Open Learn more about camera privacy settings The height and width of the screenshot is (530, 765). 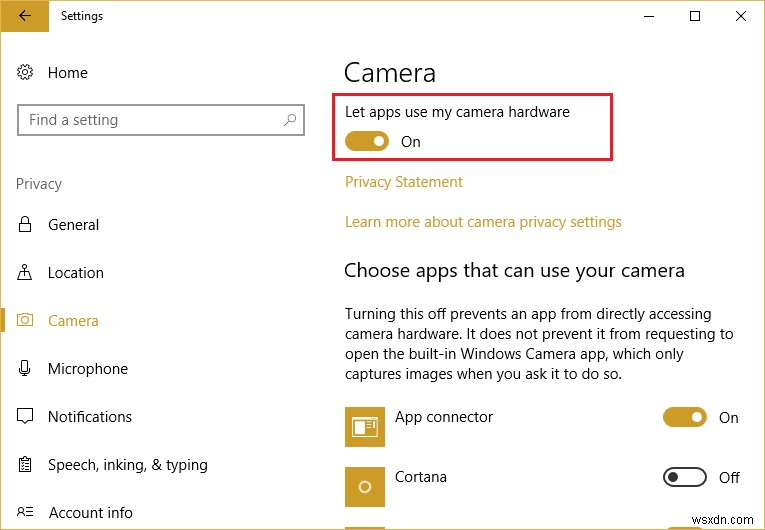point(483,222)
